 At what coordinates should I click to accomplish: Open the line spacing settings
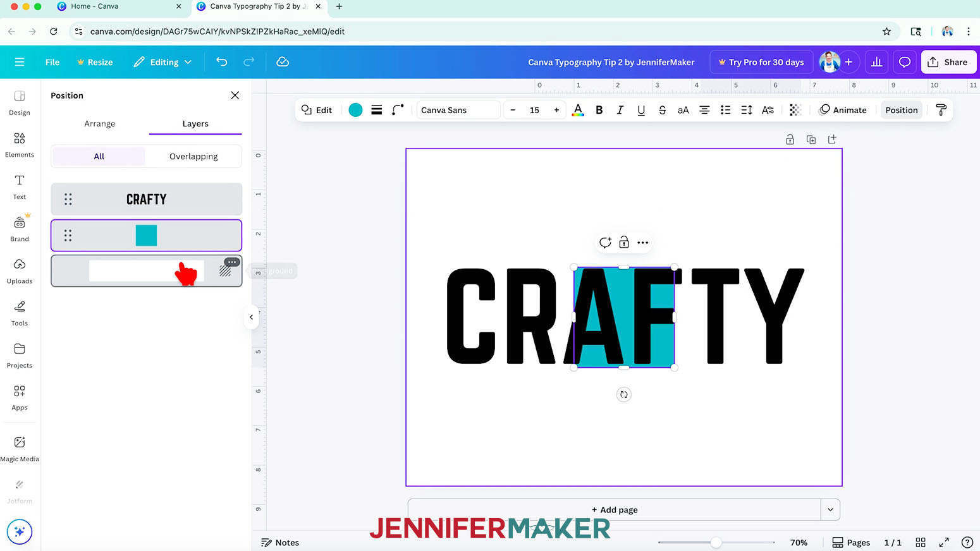[747, 110]
